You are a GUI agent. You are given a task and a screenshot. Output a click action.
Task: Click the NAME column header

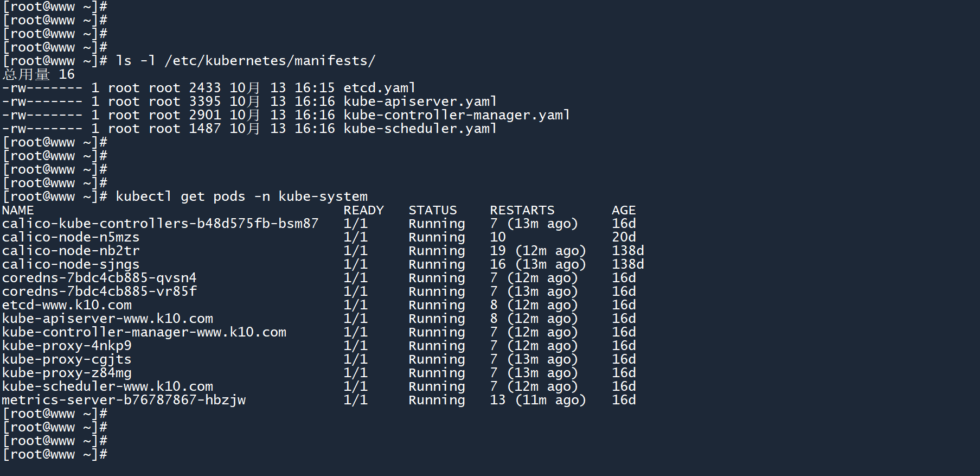[18, 210]
